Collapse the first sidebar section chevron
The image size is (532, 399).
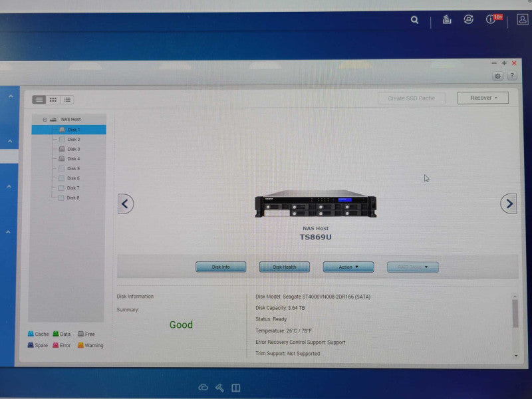[x=11, y=96]
